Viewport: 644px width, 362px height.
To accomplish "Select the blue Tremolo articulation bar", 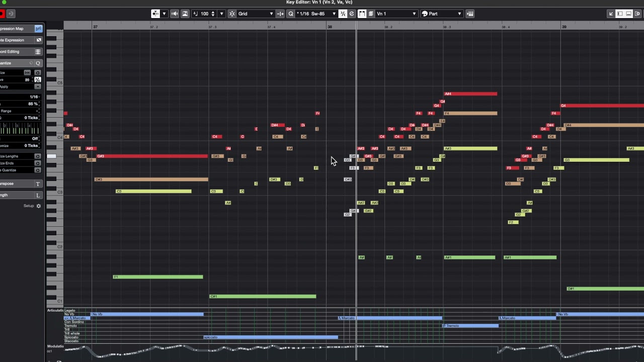I will pos(471,326).
